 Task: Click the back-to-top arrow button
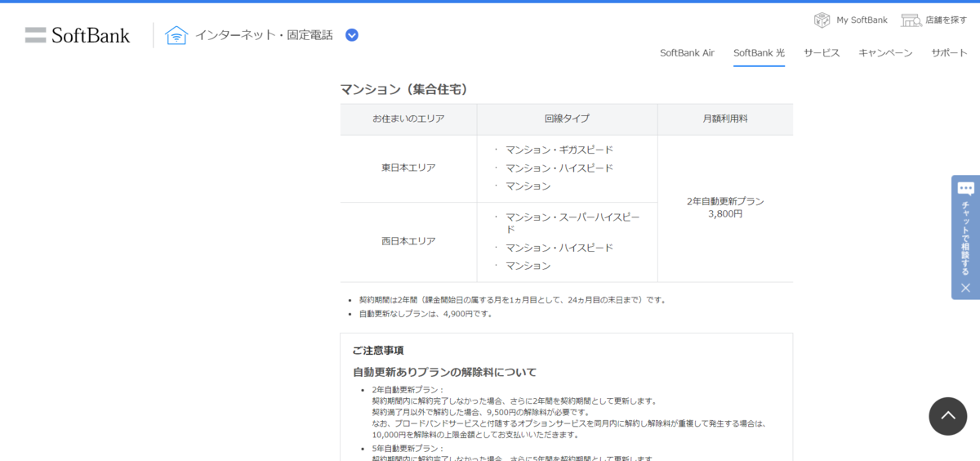point(947,416)
